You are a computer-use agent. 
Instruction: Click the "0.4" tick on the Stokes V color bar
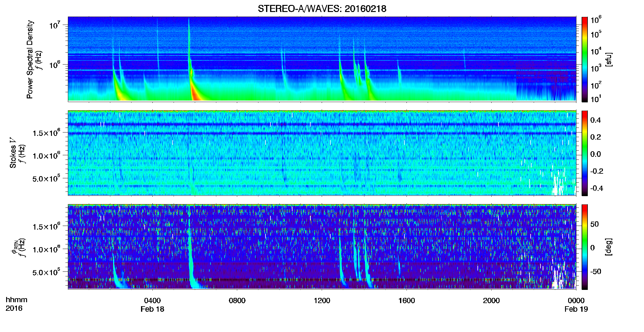coord(595,120)
